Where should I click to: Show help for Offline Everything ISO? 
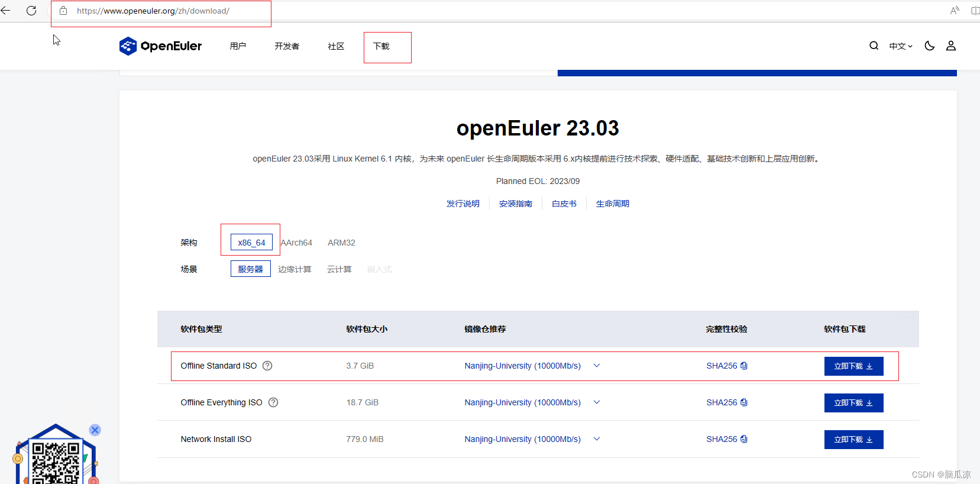[273, 402]
